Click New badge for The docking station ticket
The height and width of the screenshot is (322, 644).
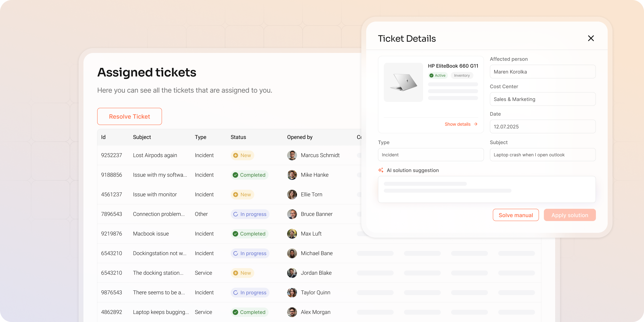coord(242,273)
